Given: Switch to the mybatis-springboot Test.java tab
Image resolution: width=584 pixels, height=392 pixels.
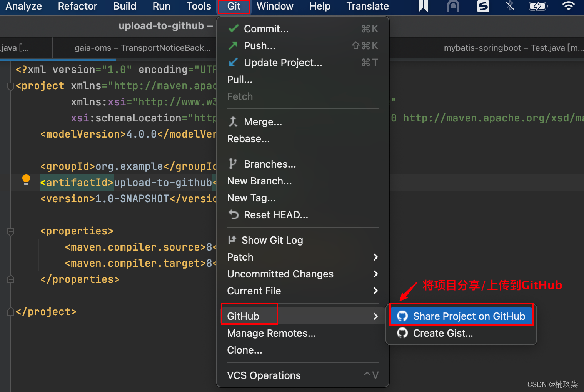Looking at the screenshot, I should click(512, 48).
